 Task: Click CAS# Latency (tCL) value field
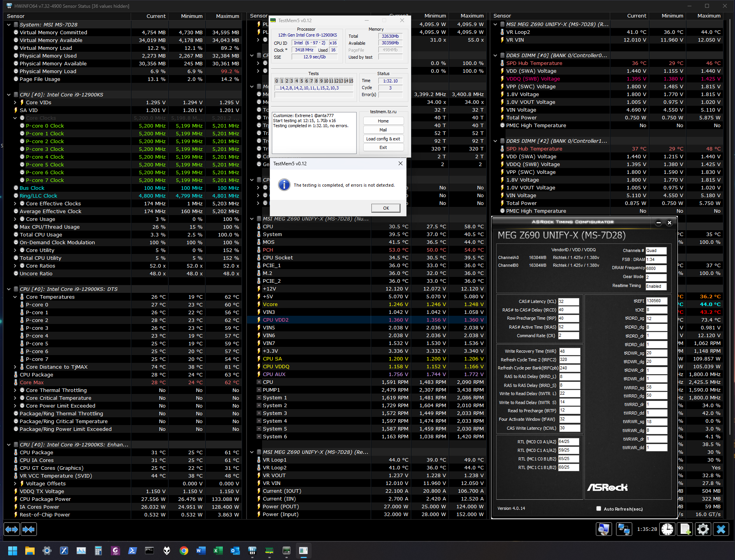pos(569,301)
